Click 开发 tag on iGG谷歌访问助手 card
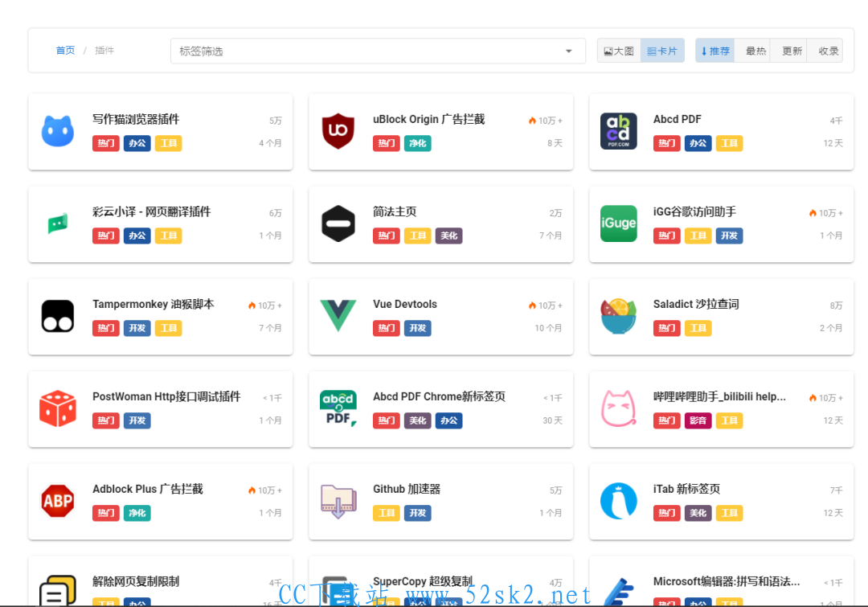Screen dimensions: 868x607 click(x=729, y=236)
